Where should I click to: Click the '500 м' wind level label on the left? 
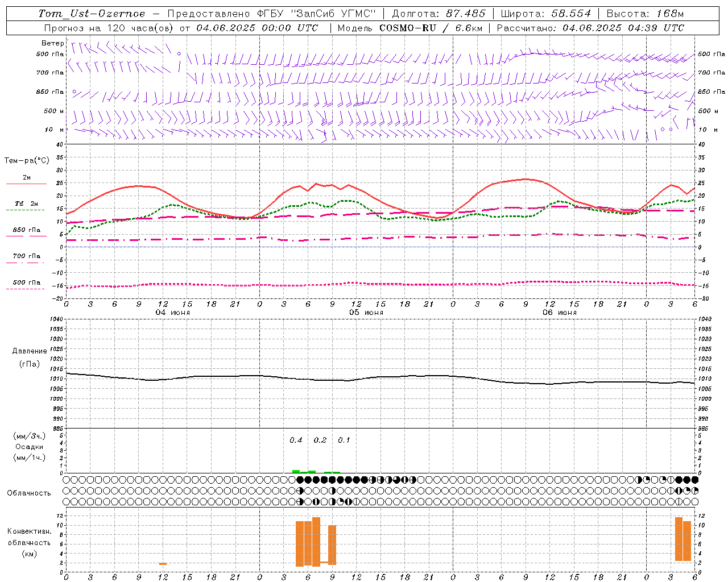(54, 111)
